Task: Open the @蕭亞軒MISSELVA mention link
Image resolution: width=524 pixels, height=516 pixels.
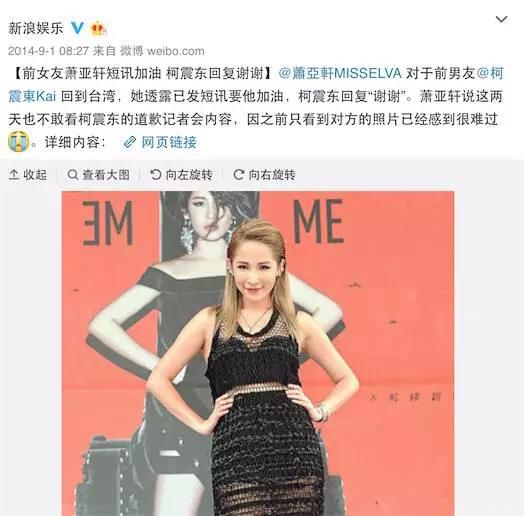Action: pos(340,73)
